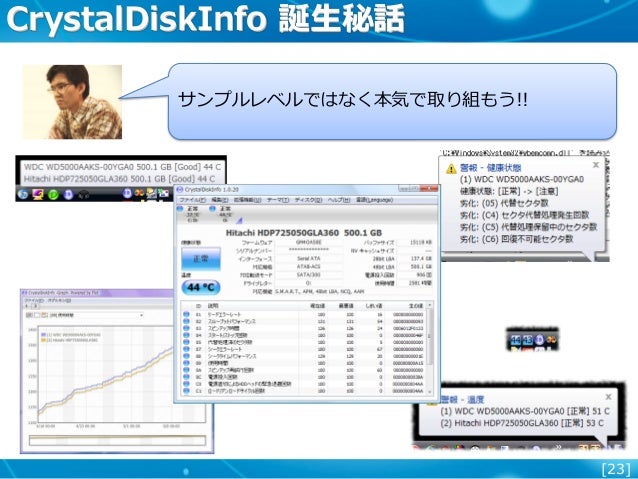Click the black cube icon in the taskbar

[x=83, y=195]
